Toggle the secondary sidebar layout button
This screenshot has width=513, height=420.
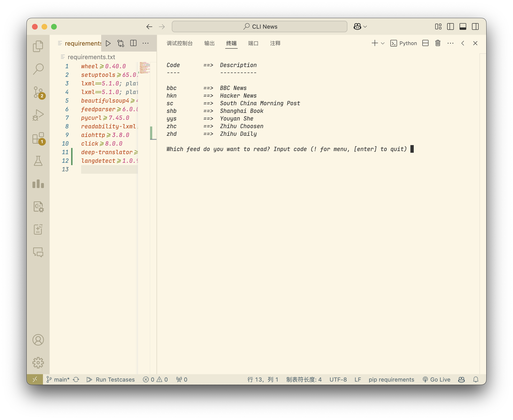475,27
